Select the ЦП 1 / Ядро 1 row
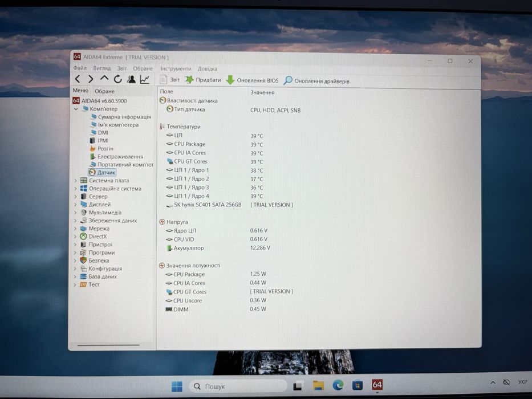The height and width of the screenshot is (399, 532). point(214,170)
